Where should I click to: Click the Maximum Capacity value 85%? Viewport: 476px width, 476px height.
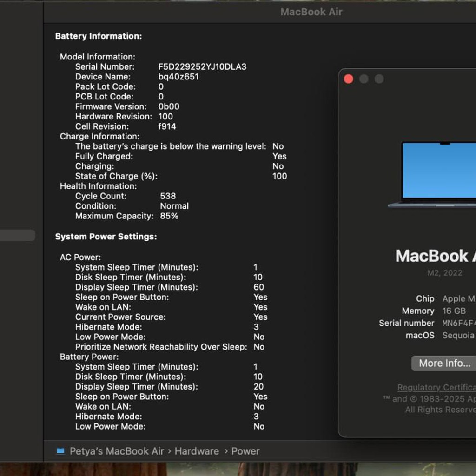(169, 216)
